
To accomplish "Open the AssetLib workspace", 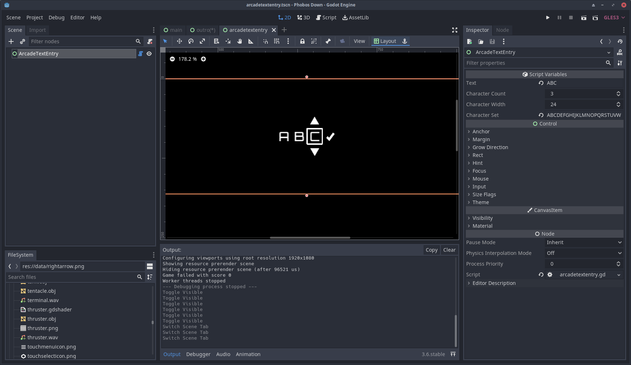I will (x=355, y=18).
